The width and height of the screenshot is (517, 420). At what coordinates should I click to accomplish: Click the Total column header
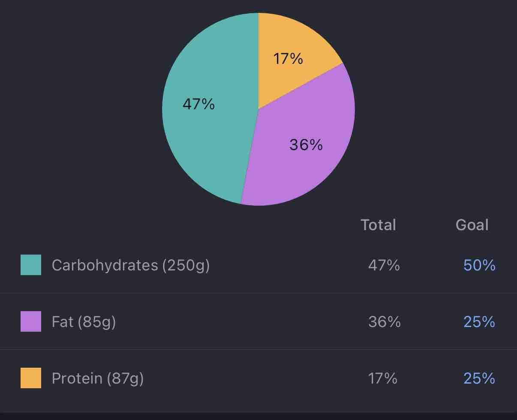click(x=378, y=225)
